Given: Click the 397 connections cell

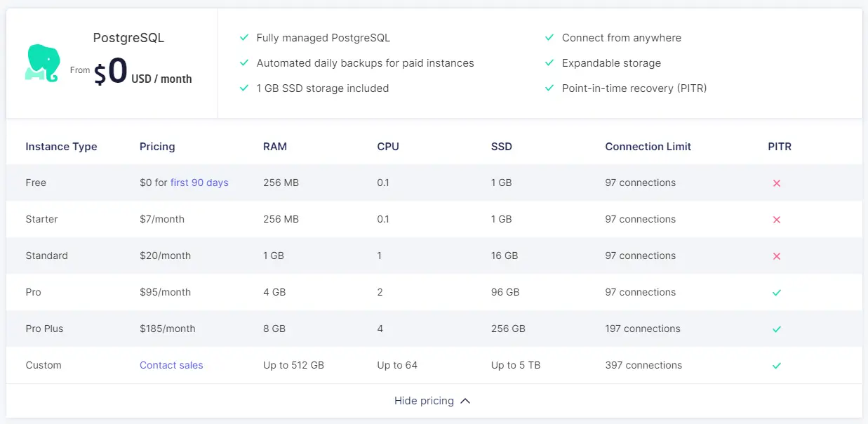Looking at the screenshot, I should (x=643, y=365).
